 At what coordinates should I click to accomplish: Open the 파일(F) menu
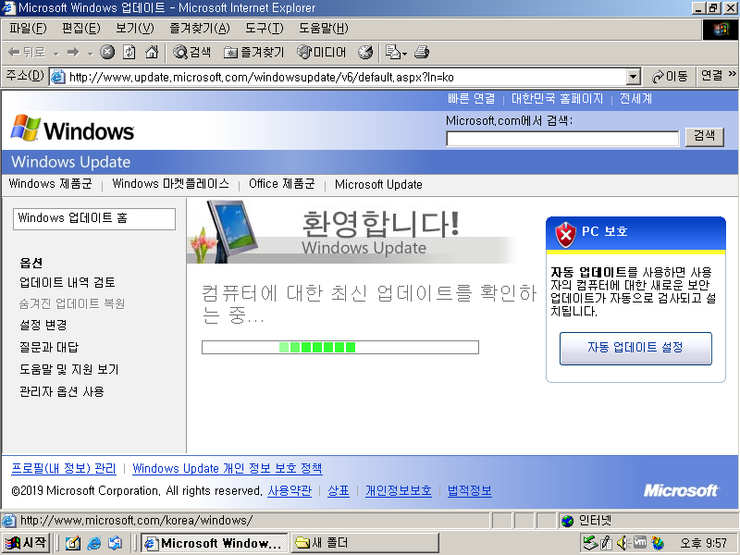[x=28, y=29]
